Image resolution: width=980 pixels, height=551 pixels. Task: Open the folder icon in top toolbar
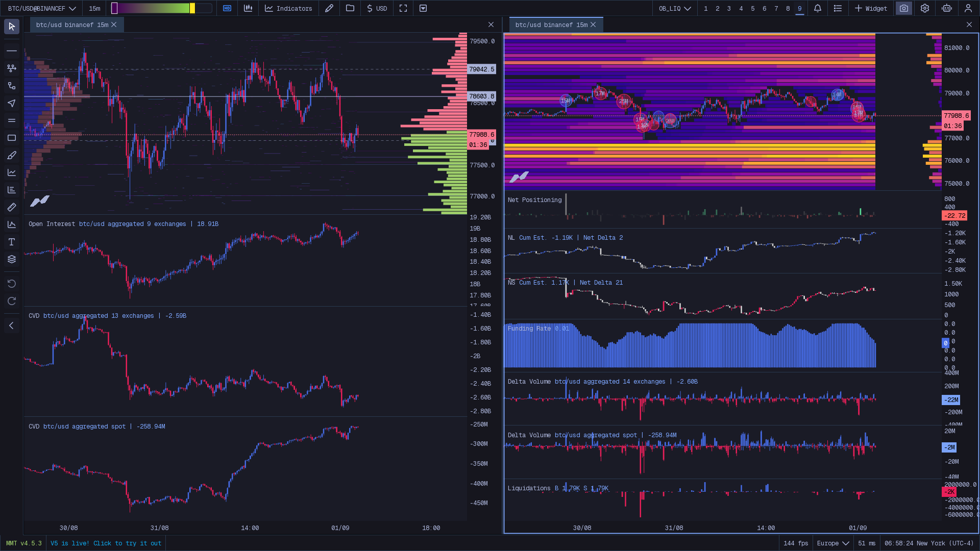click(350, 8)
